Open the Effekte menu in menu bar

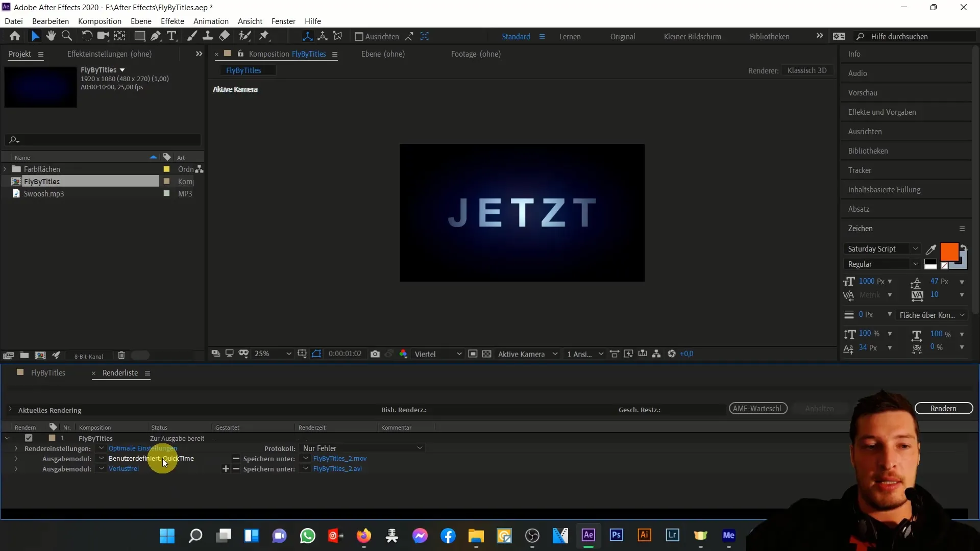click(x=173, y=21)
